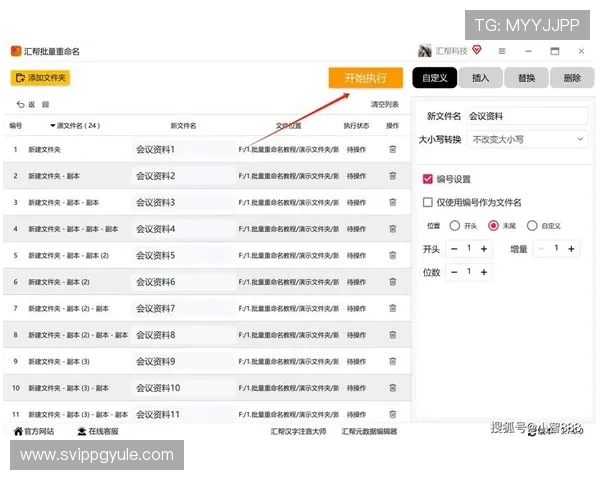Delete row 9 using its trash icon

click(x=393, y=361)
